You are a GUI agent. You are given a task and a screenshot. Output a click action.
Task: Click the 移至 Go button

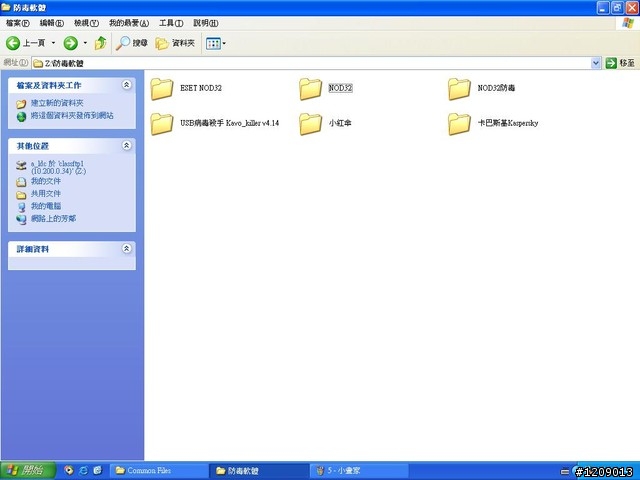[x=620, y=63]
